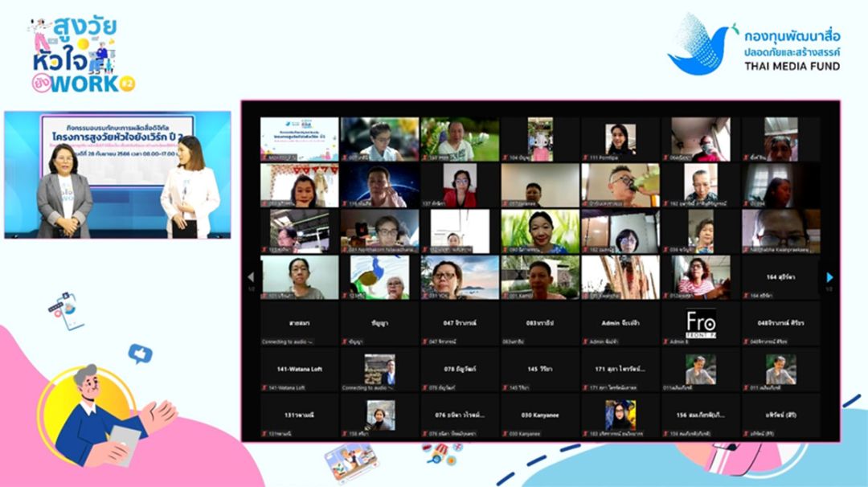868x487 pixels.
Task: Click the thumbs-up like icon decoration
Action: pyautogui.click(x=140, y=353)
